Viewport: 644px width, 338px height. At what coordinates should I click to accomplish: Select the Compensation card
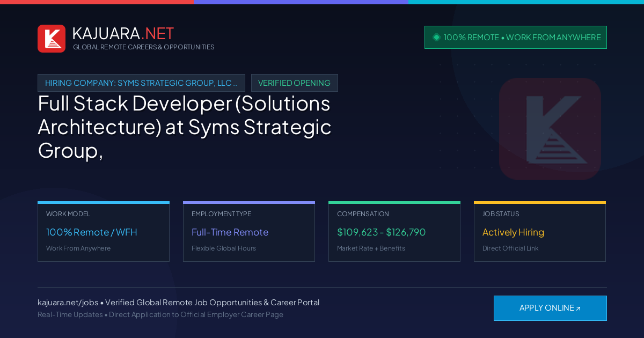point(394,231)
